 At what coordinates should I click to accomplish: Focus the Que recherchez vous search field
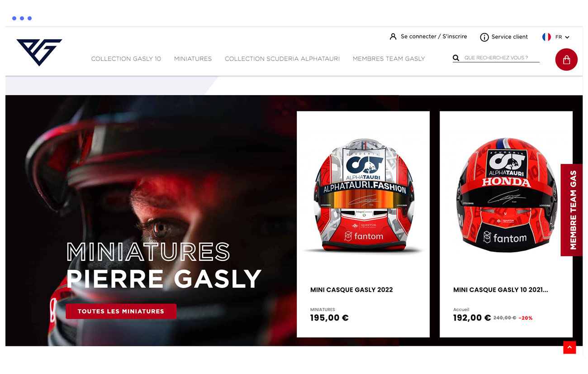pos(501,58)
